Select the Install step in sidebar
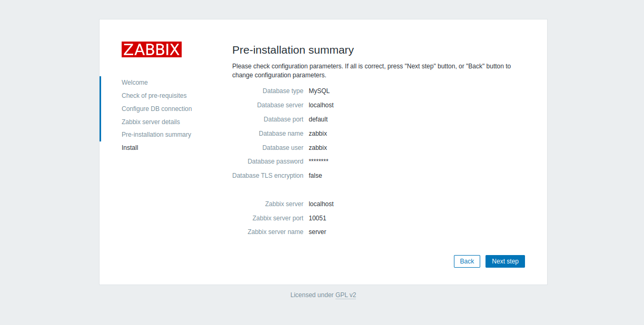Image resolution: width=644 pixels, height=325 pixels. coord(130,148)
